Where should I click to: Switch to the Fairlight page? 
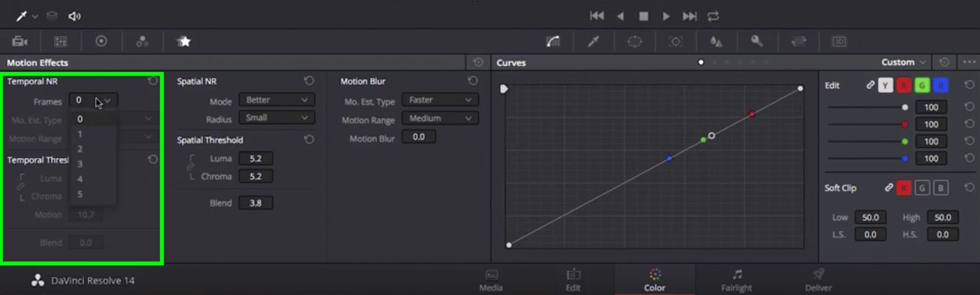(736, 280)
